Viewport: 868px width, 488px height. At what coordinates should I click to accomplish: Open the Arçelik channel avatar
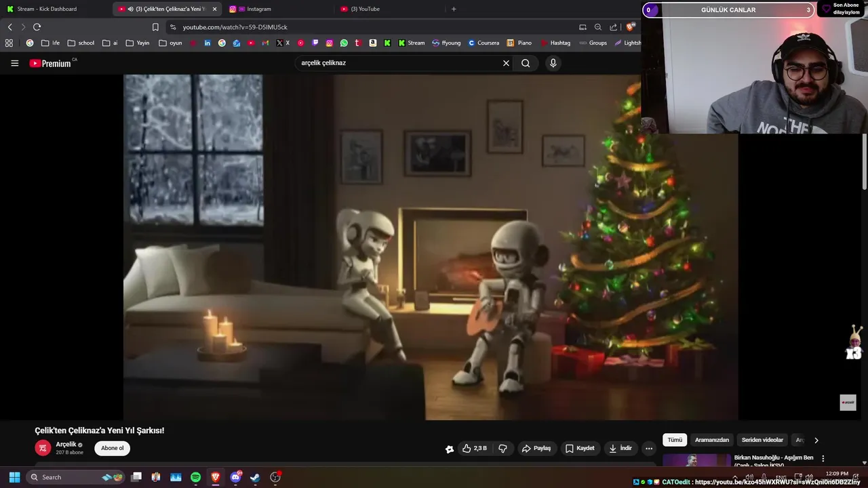pos(43,448)
